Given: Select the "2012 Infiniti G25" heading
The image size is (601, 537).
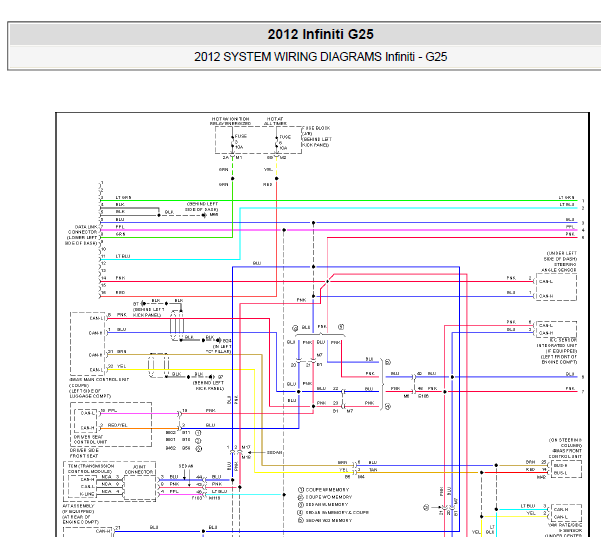Looking at the screenshot, I should [320, 34].
